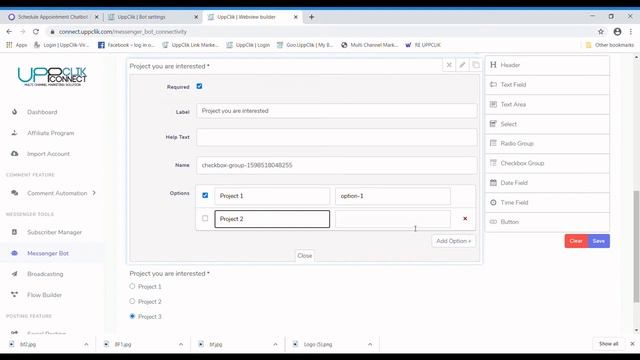Click the browser address bar URL
The width and height of the screenshot is (640, 360).
pyautogui.click(x=122, y=31)
